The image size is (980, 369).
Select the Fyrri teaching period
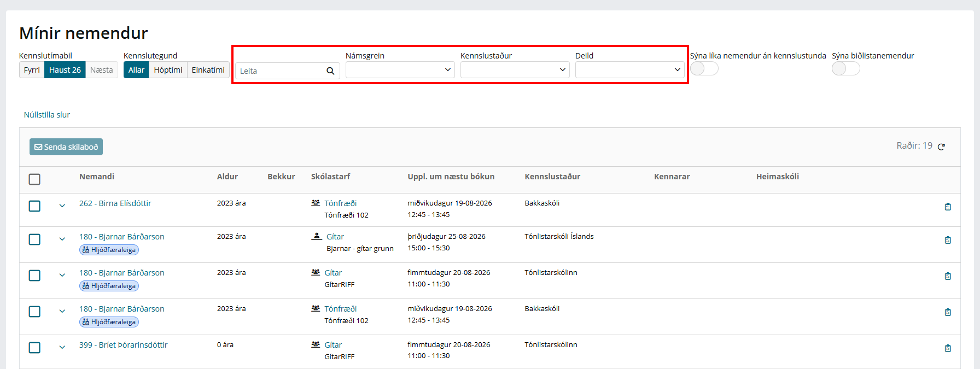point(32,70)
